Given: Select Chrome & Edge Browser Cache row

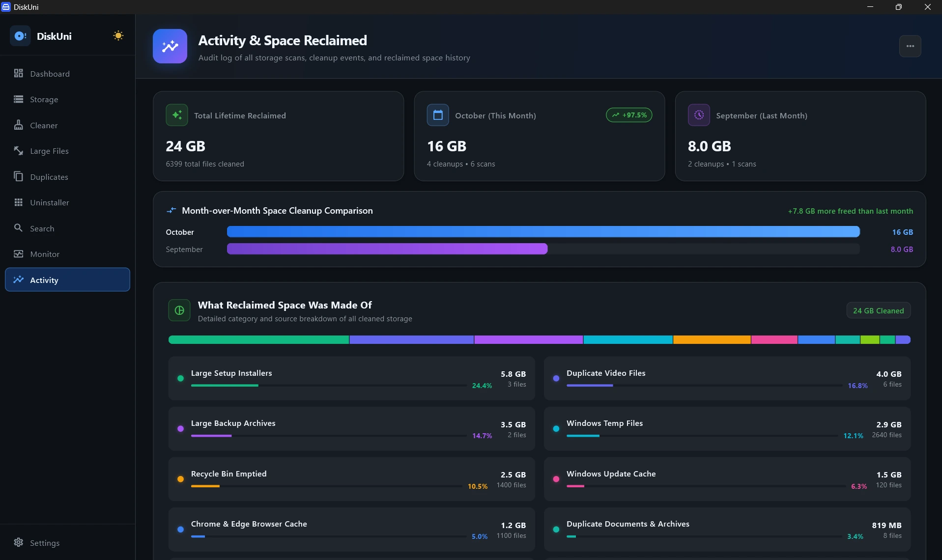Looking at the screenshot, I should point(351,530).
